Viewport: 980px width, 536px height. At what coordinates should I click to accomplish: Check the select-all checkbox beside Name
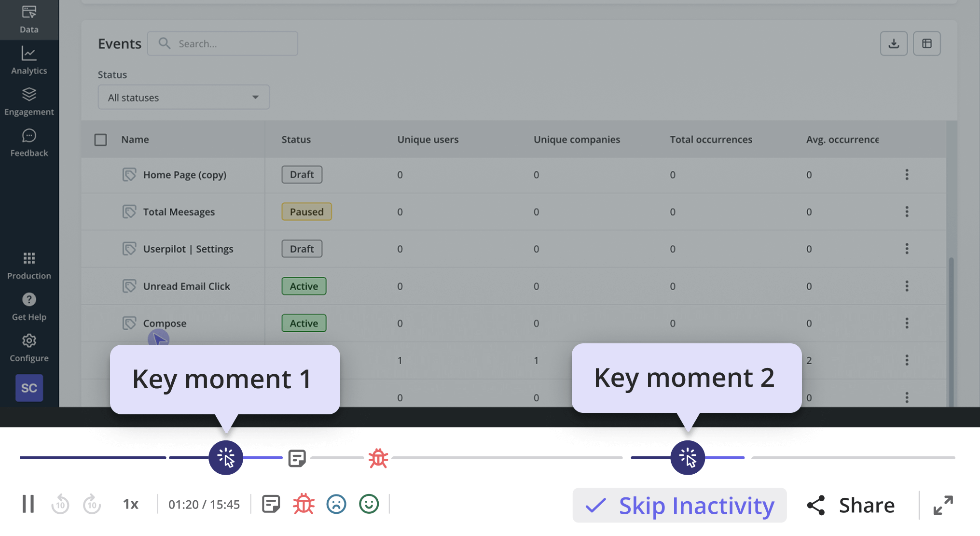tap(100, 140)
